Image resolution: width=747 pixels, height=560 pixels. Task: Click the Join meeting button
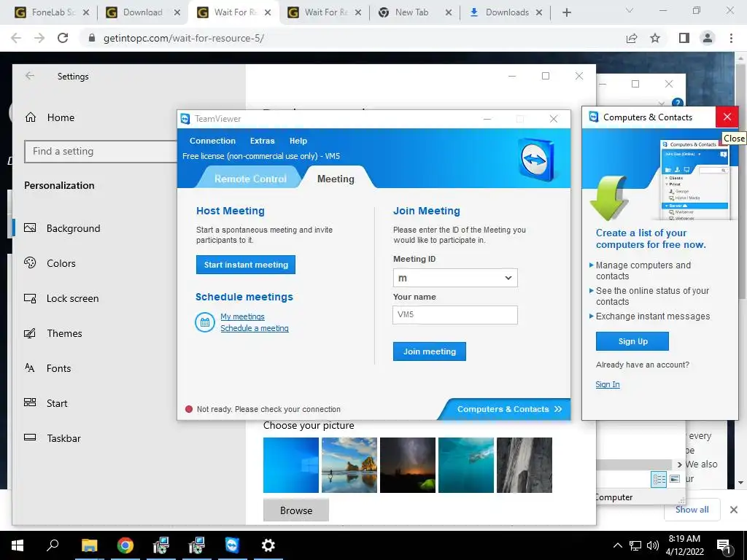429,351
